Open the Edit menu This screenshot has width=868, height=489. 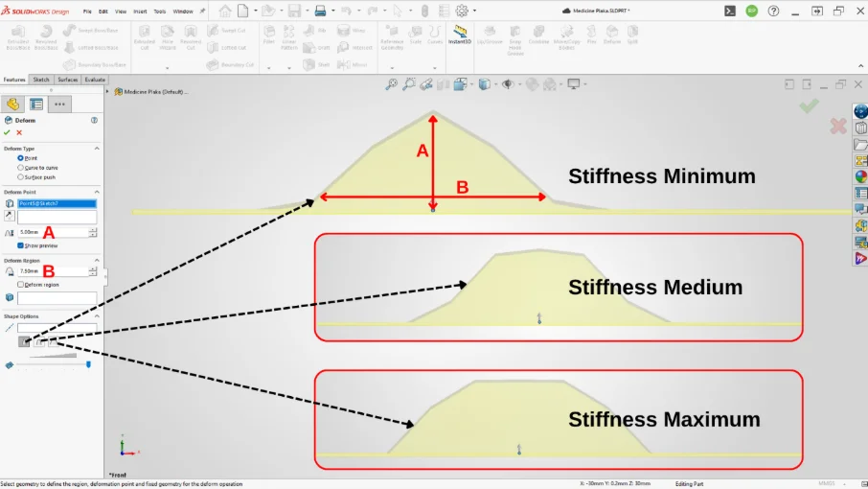tap(103, 12)
